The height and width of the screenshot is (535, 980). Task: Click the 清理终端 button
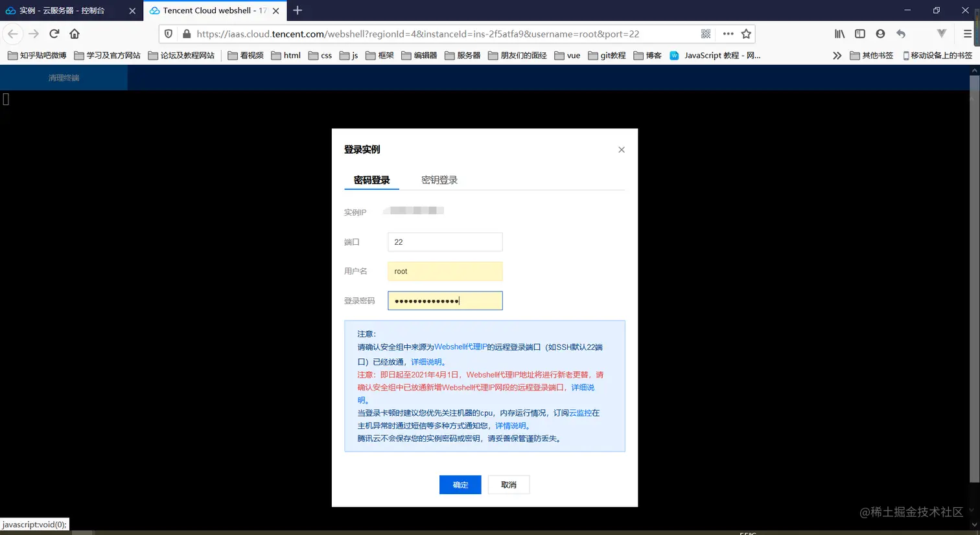(64, 78)
